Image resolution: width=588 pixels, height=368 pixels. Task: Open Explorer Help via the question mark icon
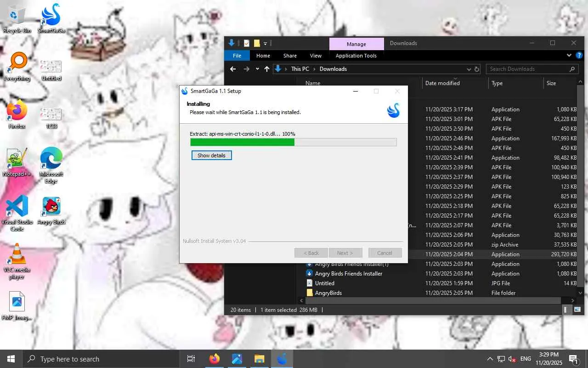(x=579, y=56)
